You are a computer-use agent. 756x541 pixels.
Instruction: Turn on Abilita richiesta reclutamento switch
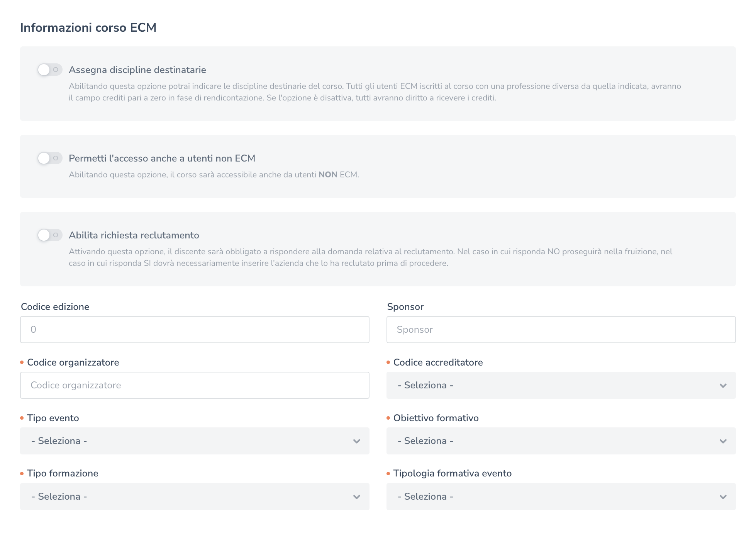[50, 235]
